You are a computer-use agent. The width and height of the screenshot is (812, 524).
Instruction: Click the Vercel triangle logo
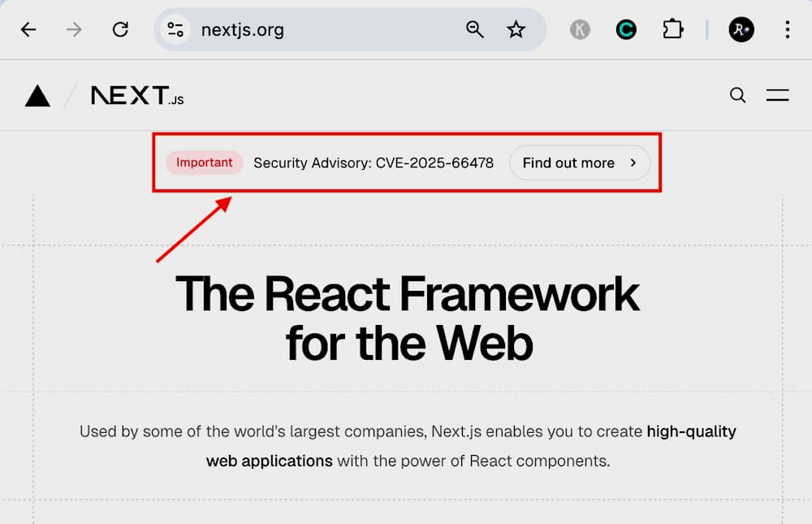click(x=37, y=97)
